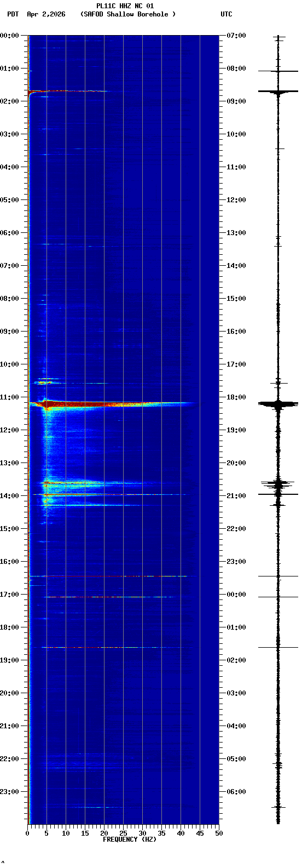Click the 07:00 UTC time label
The image size is (302, 868).
tap(236, 36)
